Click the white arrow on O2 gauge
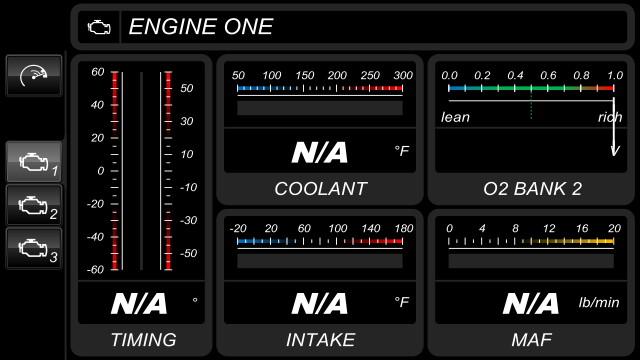Viewport: 640px width, 360px height. [614, 127]
